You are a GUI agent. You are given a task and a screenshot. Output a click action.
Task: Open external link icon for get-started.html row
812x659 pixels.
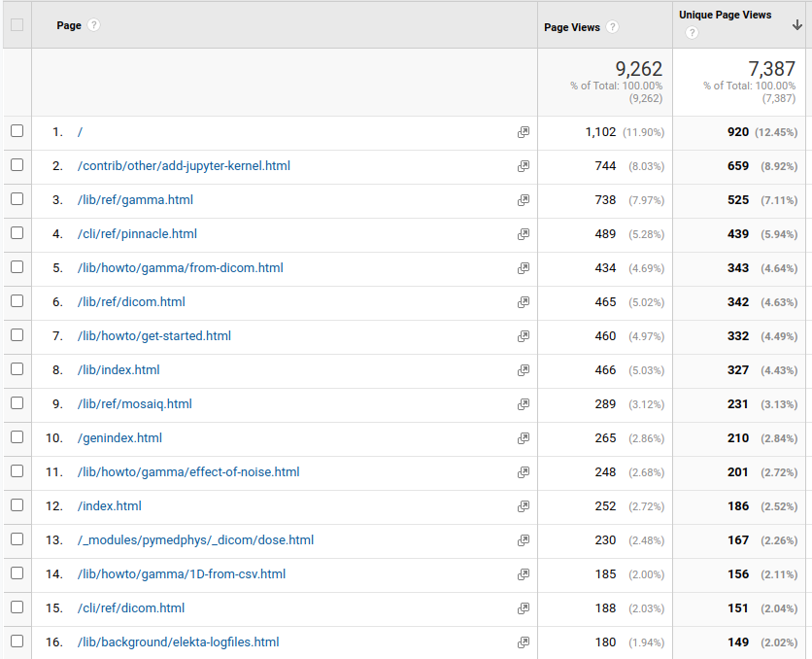point(524,336)
